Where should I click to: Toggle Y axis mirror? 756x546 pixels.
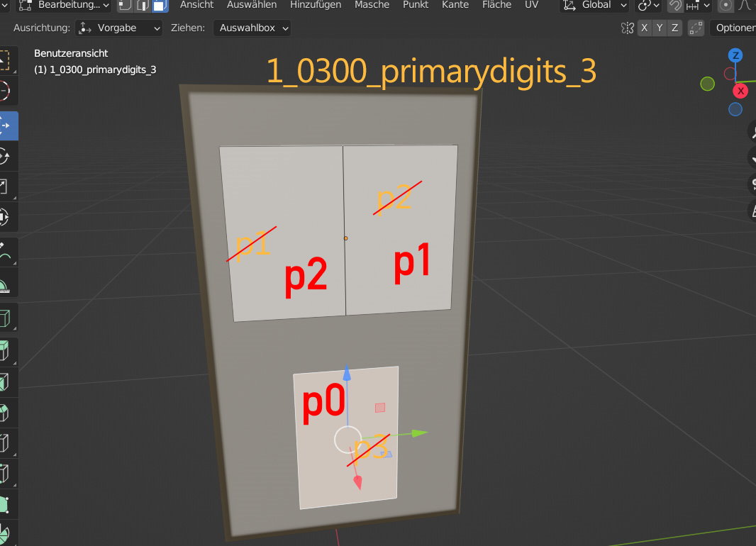pyautogui.click(x=660, y=28)
